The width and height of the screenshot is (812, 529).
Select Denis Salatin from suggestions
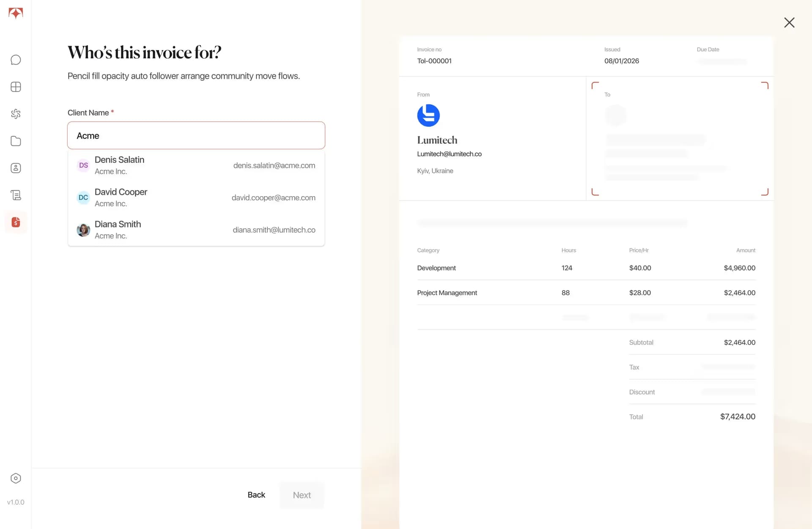pos(196,165)
